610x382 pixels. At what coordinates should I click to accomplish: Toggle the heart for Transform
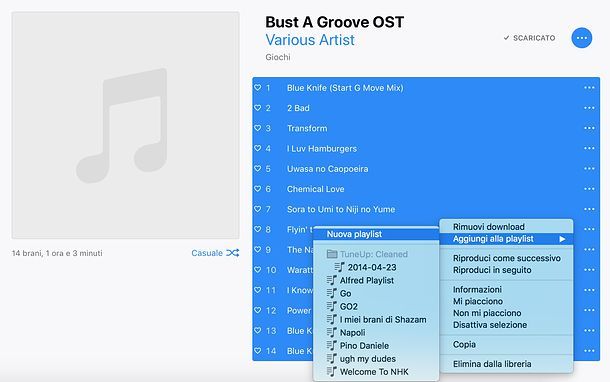tap(258, 128)
